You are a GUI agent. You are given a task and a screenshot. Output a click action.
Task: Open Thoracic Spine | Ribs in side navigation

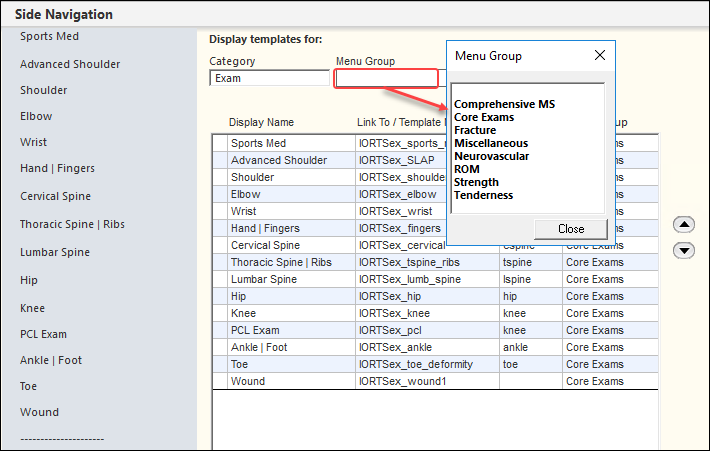pos(72,224)
